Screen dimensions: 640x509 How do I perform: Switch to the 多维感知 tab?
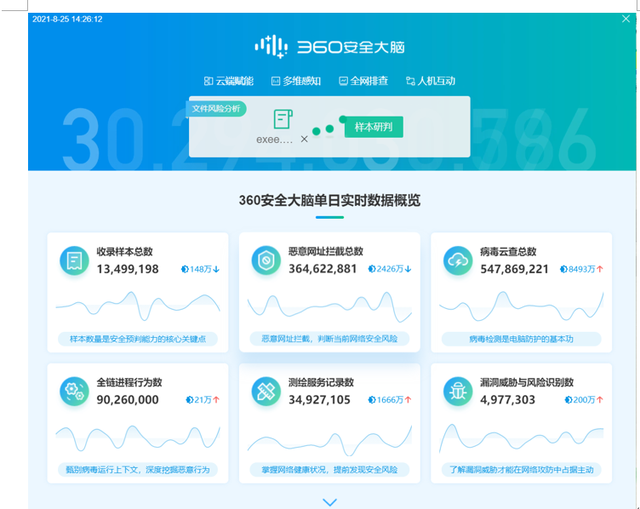click(x=296, y=81)
